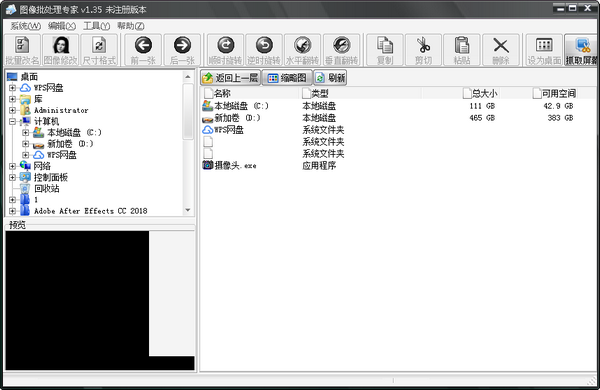Go to next image (后一张) arrow
Screen dimensions: 600x390
[x=182, y=50]
